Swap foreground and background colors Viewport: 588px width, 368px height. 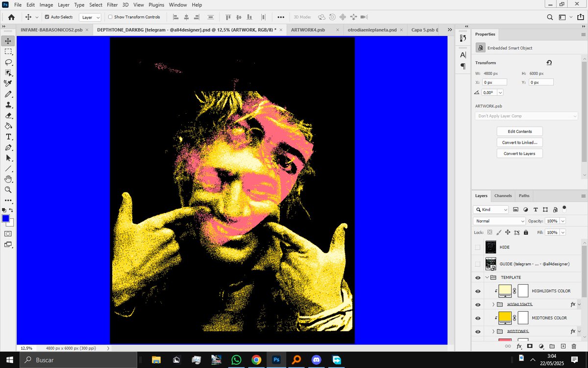(x=11, y=210)
